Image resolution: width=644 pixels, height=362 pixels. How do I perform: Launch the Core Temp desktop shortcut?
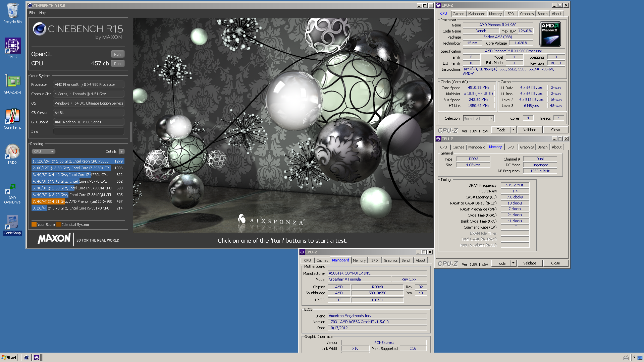(12, 119)
